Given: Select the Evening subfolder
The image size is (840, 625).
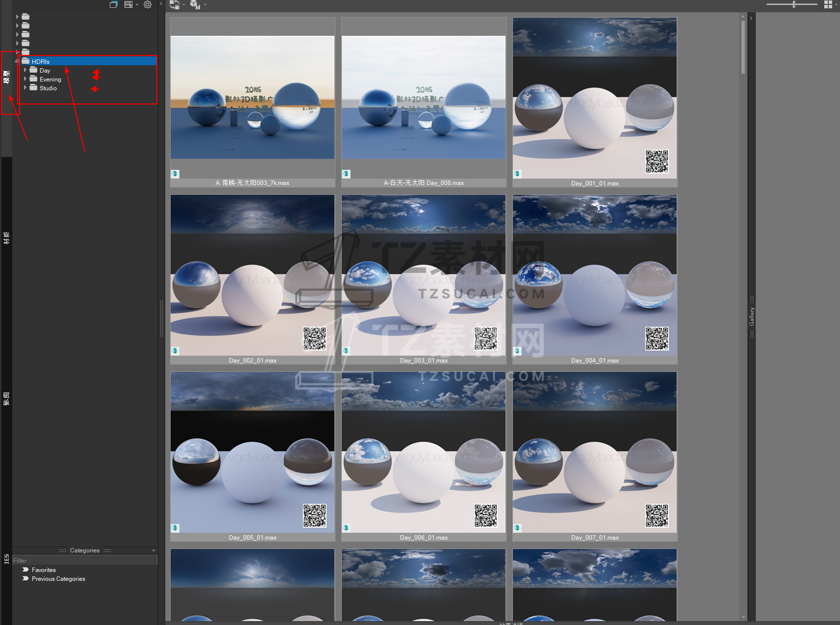Looking at the screenshot, I should [x=51, y=79].
